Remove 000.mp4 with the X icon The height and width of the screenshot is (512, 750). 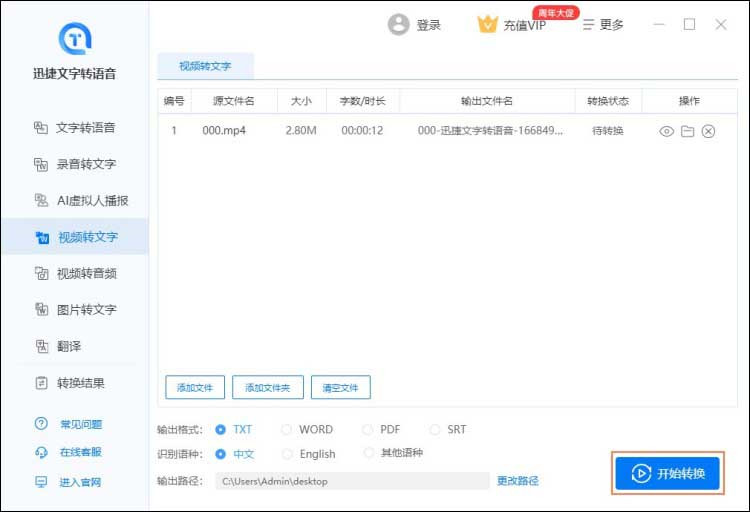(x=708, y=131)
